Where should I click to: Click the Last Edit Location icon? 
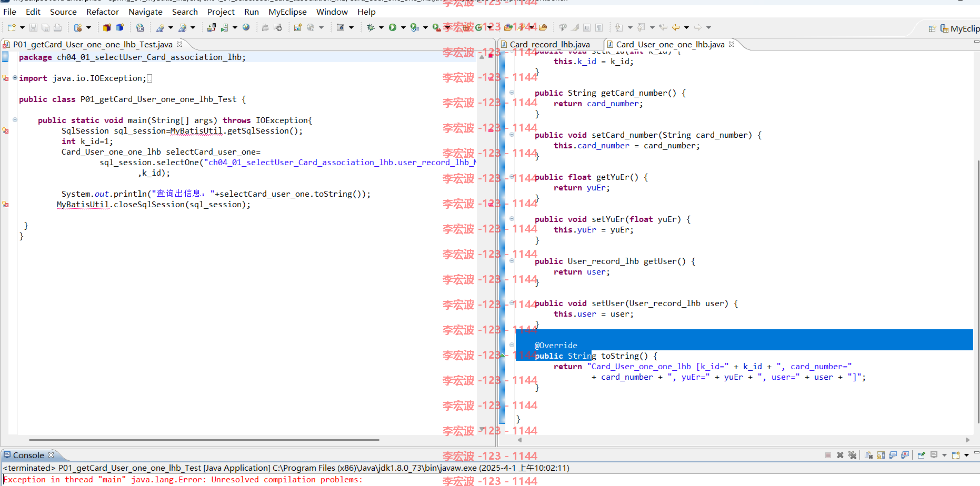tap(663, 27)
